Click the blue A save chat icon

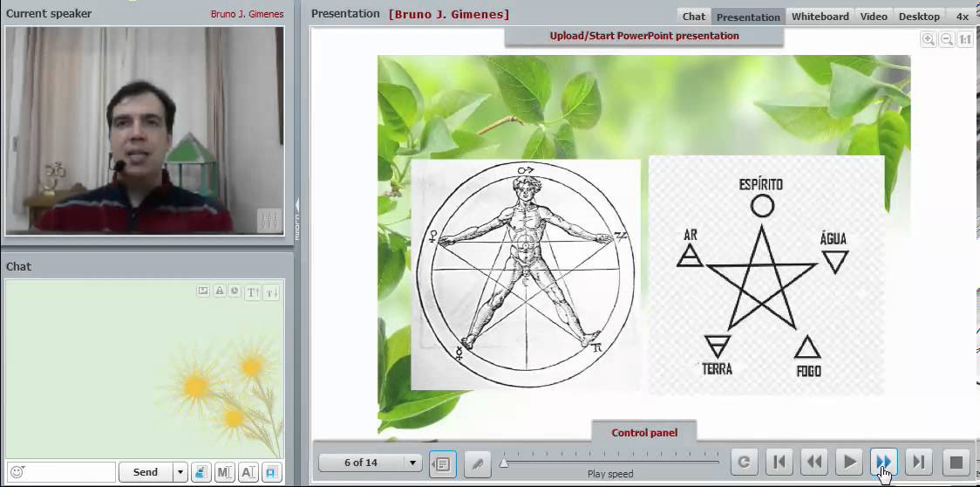point(272,472)
